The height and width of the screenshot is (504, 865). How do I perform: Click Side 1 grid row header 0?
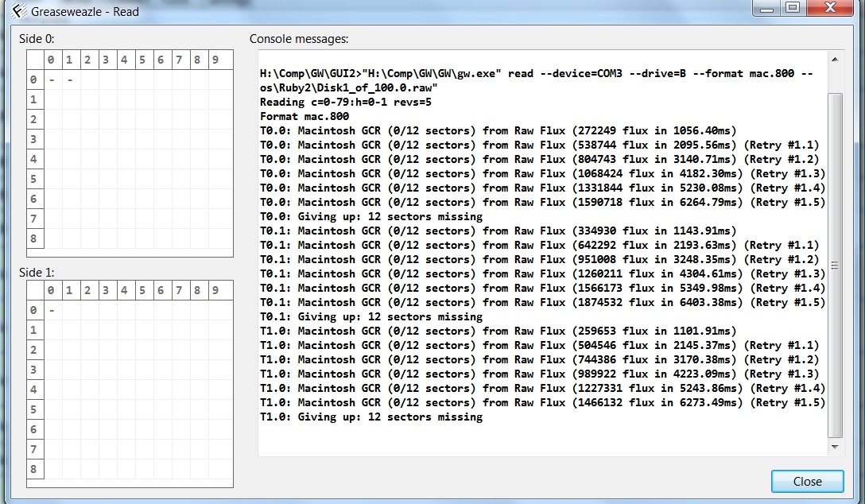(x=33, y=310)
